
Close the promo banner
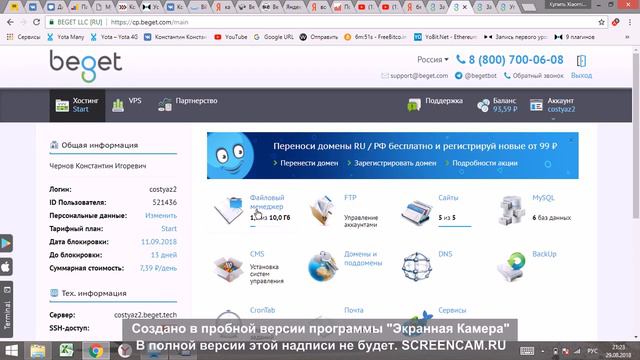[571, 140]
